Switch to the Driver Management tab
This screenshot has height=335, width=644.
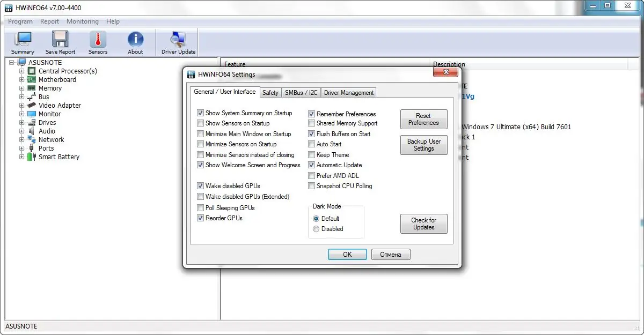click(349, 93)
